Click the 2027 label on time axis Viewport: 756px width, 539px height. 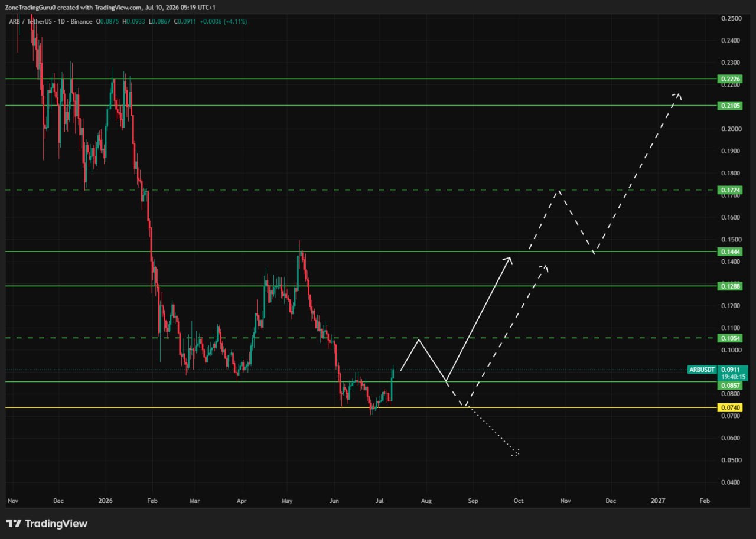[x=657, y=501]
